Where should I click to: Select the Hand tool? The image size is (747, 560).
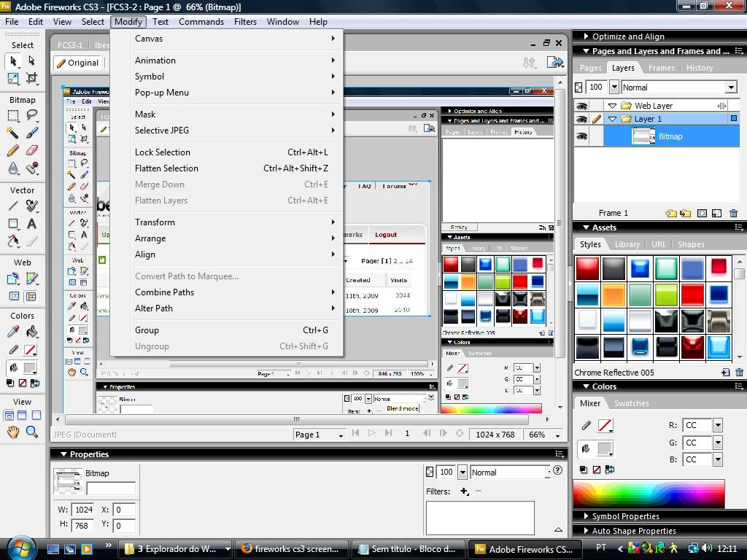tap(13, 432)
